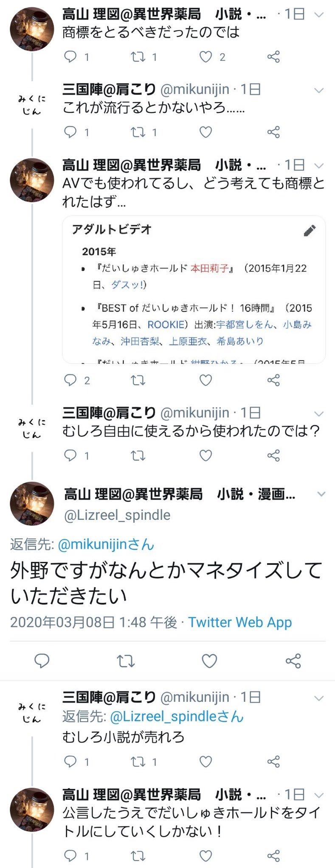Viewport: 335px width, 868px height.
Task: Like the main tweet '外野ですがなんとかマネタイズして'
Action: 209,661
